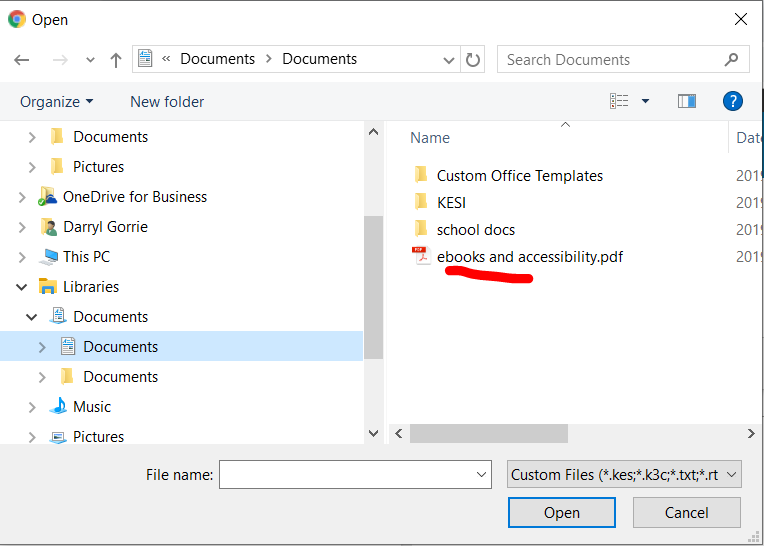Refresh the Documents folder view
Image resolution: width=764 pixels, height=546 pixels.
coord(473,59)
